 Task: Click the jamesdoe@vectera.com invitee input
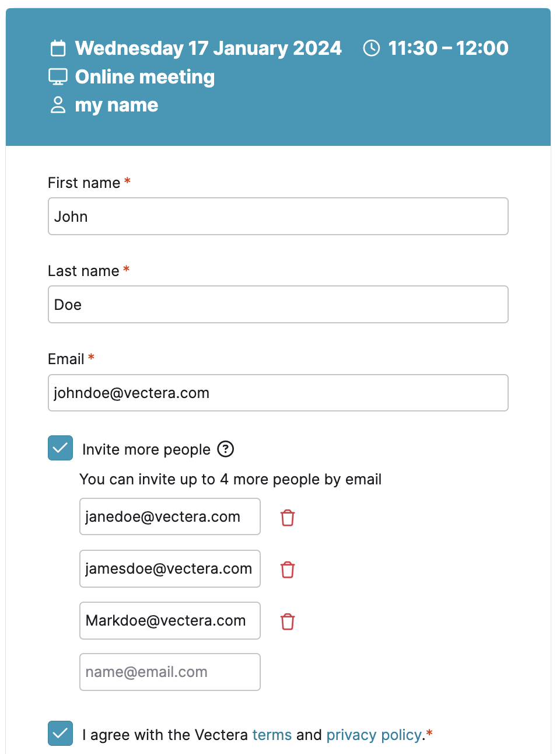click(x=170, y=568)
